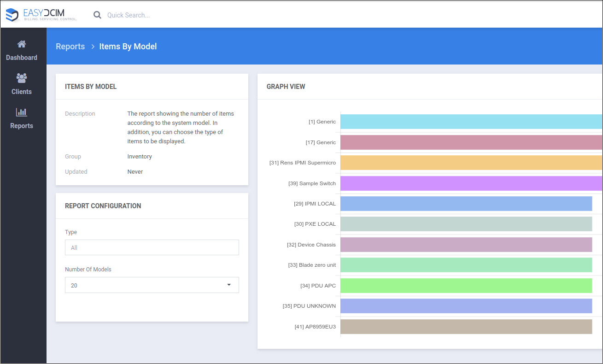Open Dashboard from the sidebar
The image size is (603, 364).
[22, 51]
